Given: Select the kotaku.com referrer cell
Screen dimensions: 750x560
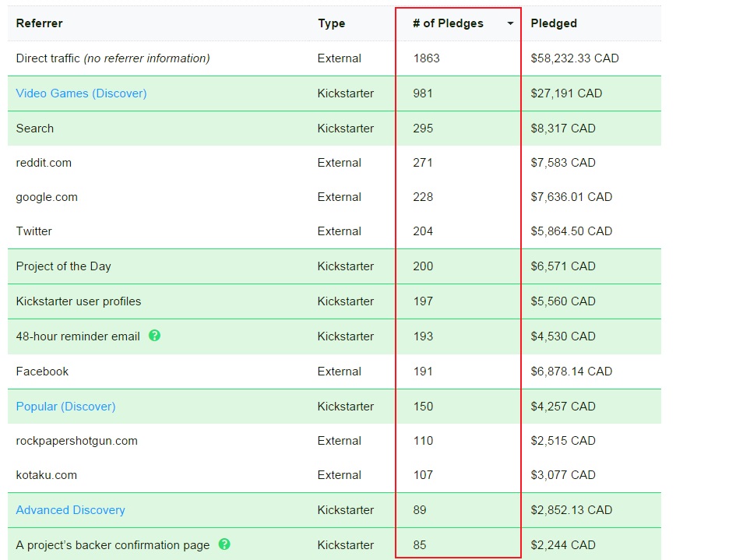Looking at the screenshot, I should (47, 475).
